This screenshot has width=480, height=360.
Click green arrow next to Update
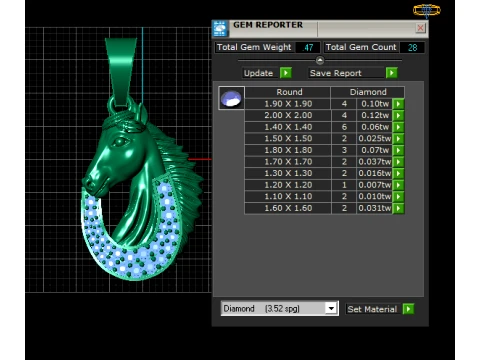286,73
